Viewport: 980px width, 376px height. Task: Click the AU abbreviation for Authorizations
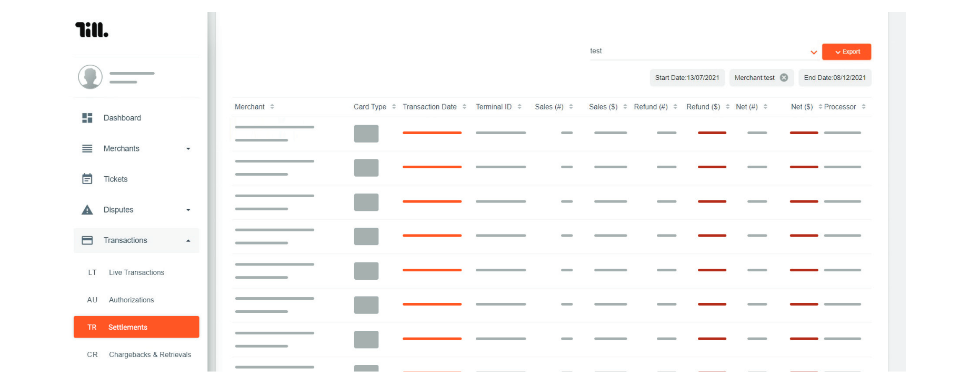tap(92, 300)
